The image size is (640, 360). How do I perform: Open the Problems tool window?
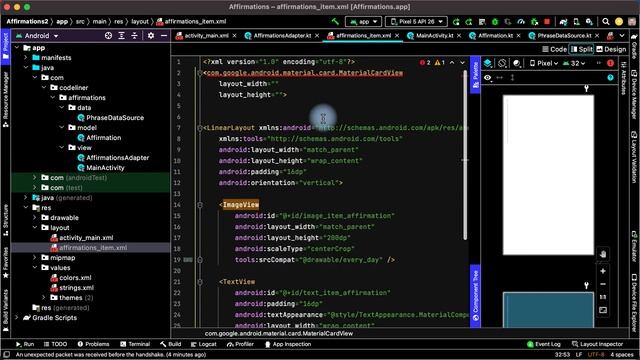point(93,344)
